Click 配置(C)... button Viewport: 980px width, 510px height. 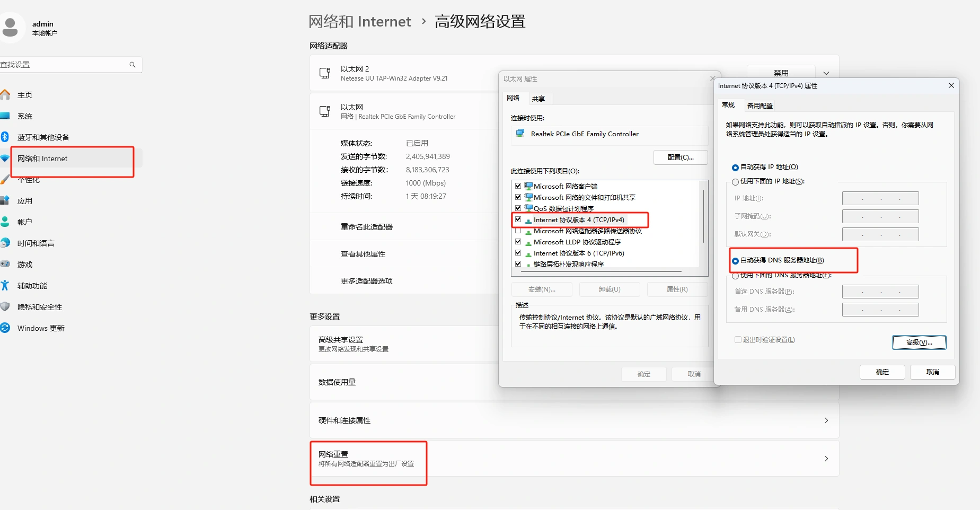681,157
